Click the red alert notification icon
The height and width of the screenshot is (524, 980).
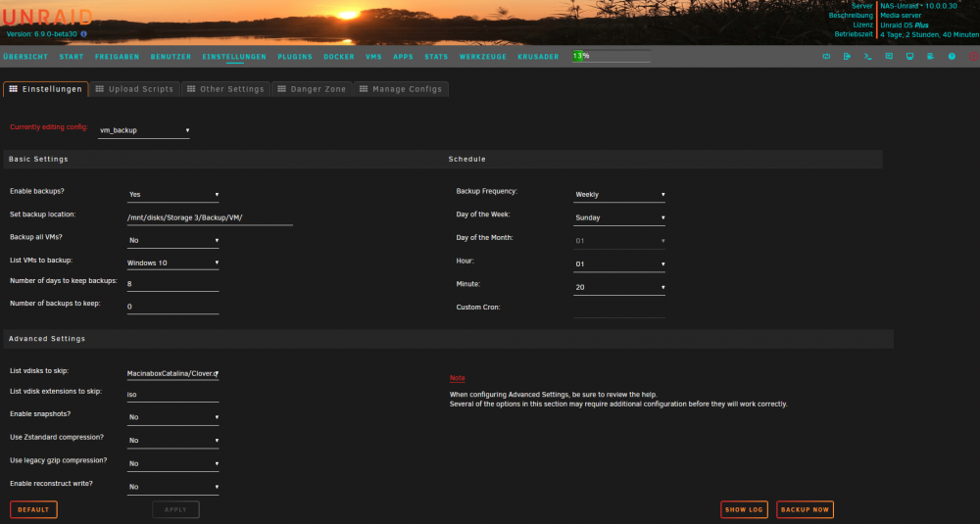pos(973,56)
